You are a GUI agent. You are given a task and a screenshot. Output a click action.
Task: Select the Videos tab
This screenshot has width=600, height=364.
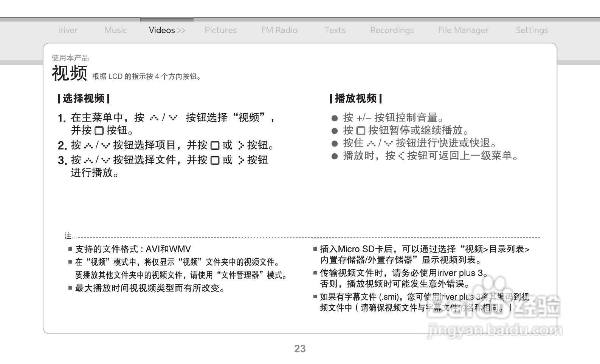[162, 30]
